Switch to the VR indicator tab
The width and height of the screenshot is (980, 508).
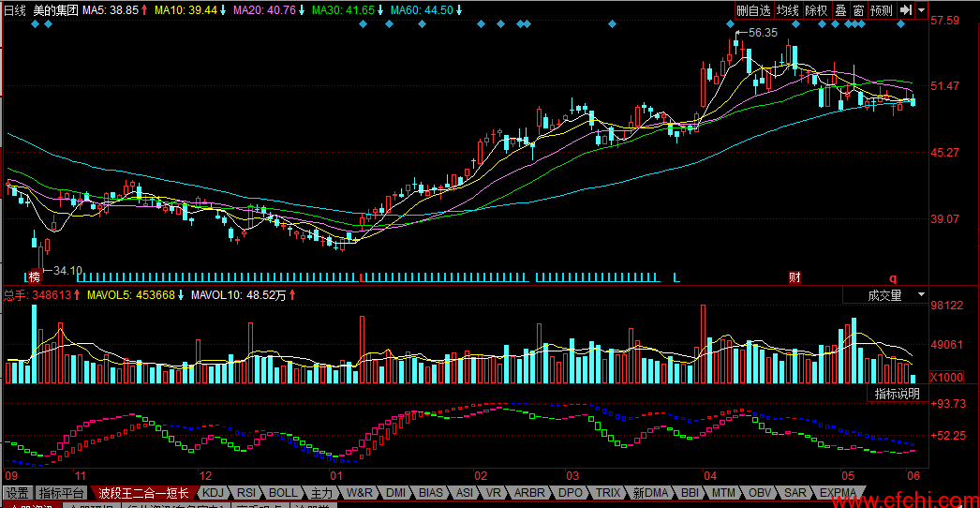495,492
